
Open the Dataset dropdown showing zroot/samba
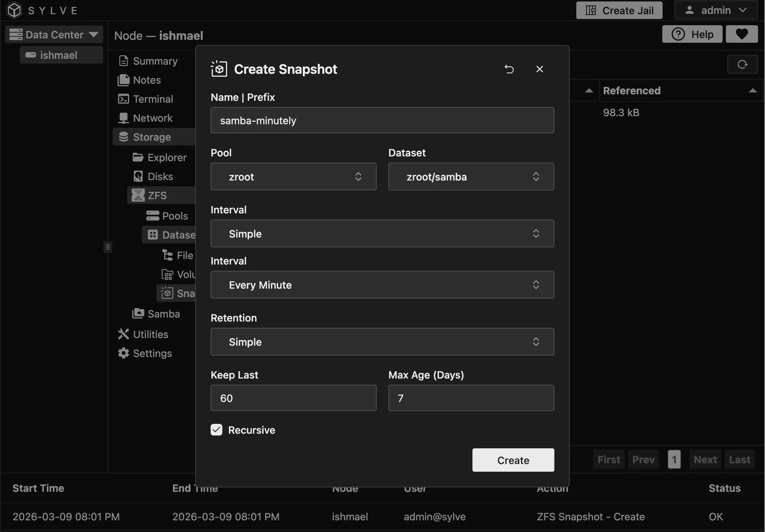pos(471,176)
